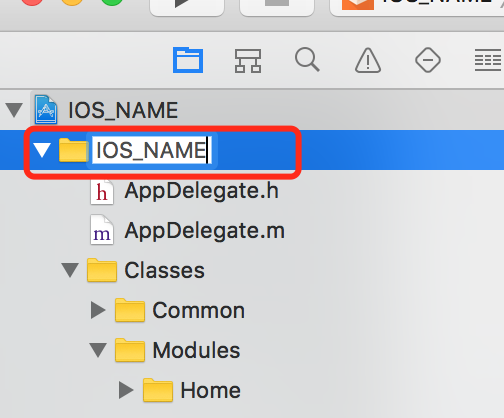Screen dimensions: 504x418
Task: Click the Run play button
Action: tap(187, 5)
